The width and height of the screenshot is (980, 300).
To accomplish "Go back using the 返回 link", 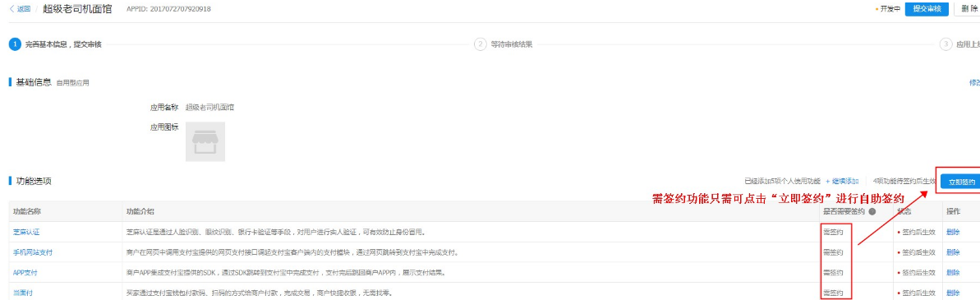I will pyautogui.click(x=20, y=9).
